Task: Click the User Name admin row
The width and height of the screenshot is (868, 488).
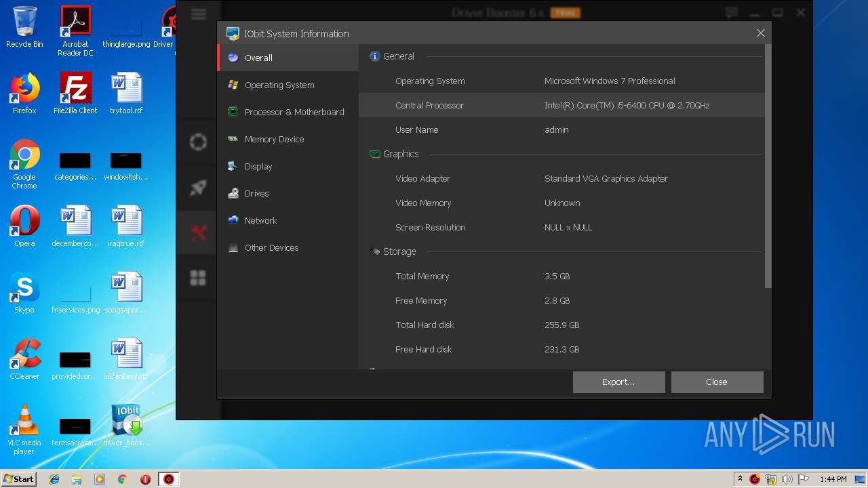Action: click(x=561, y=129)
